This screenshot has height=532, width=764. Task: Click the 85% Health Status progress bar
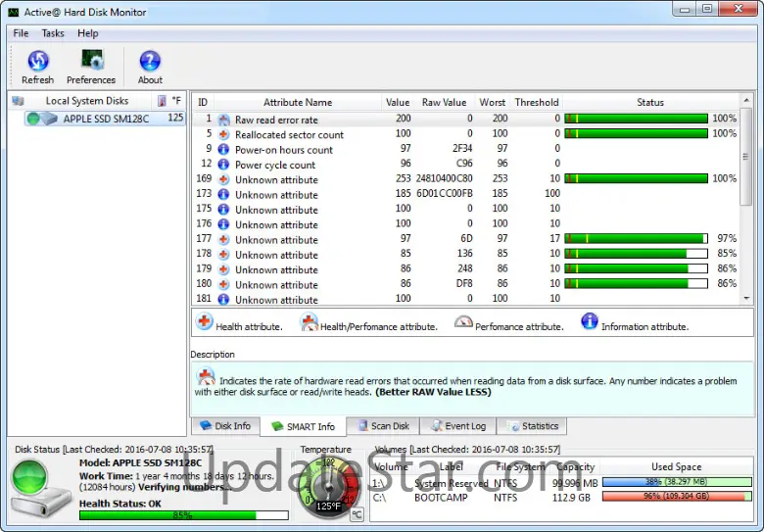tap(184, 515)
